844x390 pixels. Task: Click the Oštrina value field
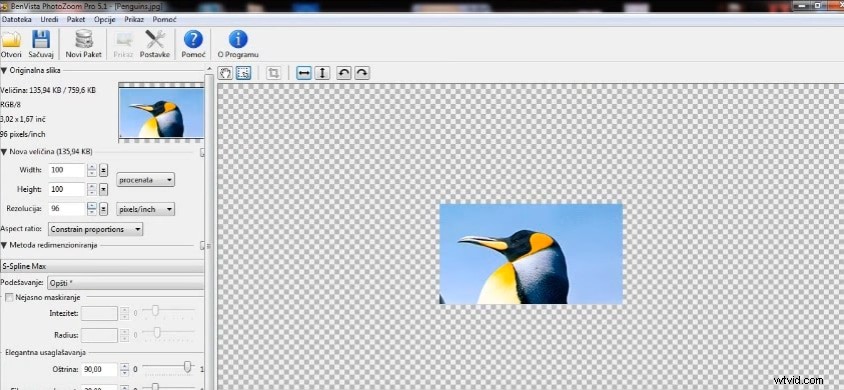[x=99, y=370]
